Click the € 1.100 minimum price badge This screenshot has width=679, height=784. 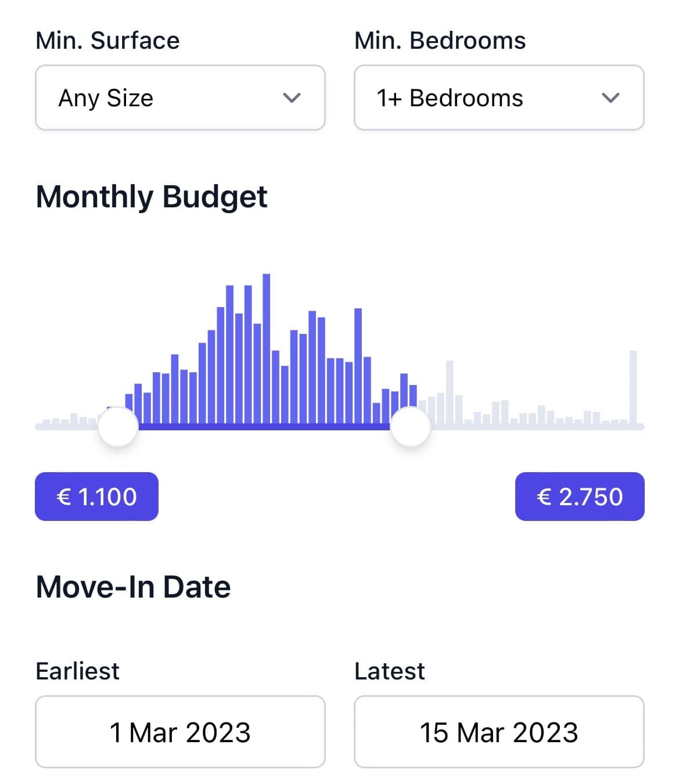click(x=96, y=497)
